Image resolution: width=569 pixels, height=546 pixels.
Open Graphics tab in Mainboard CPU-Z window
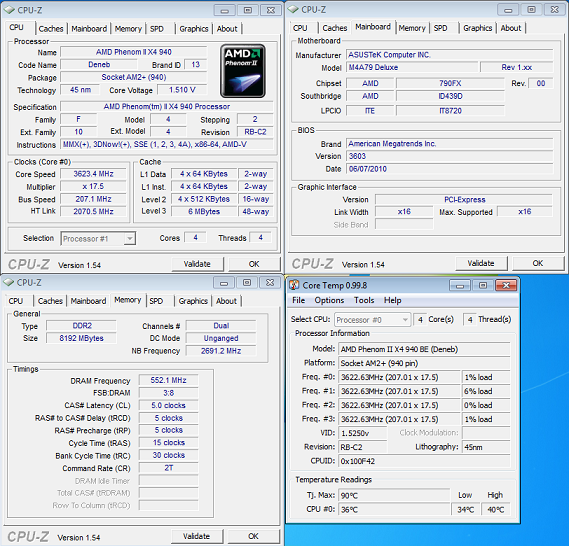[478, 28]
